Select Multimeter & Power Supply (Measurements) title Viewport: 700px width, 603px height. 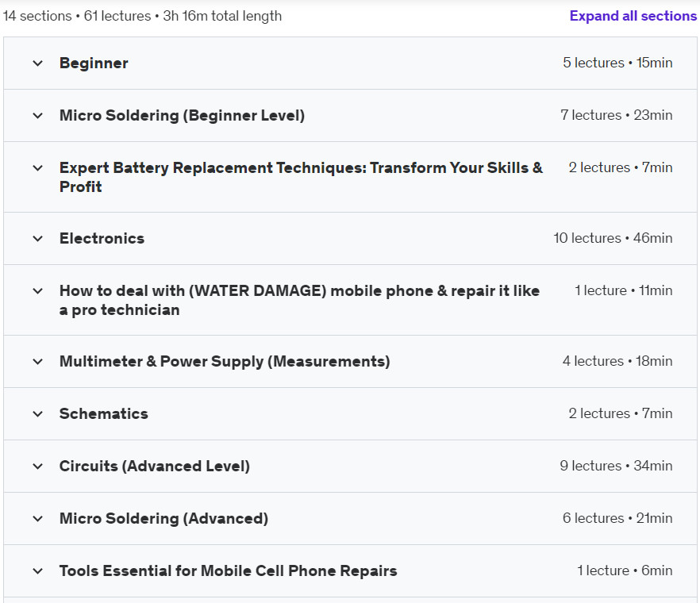pos(225,361)
